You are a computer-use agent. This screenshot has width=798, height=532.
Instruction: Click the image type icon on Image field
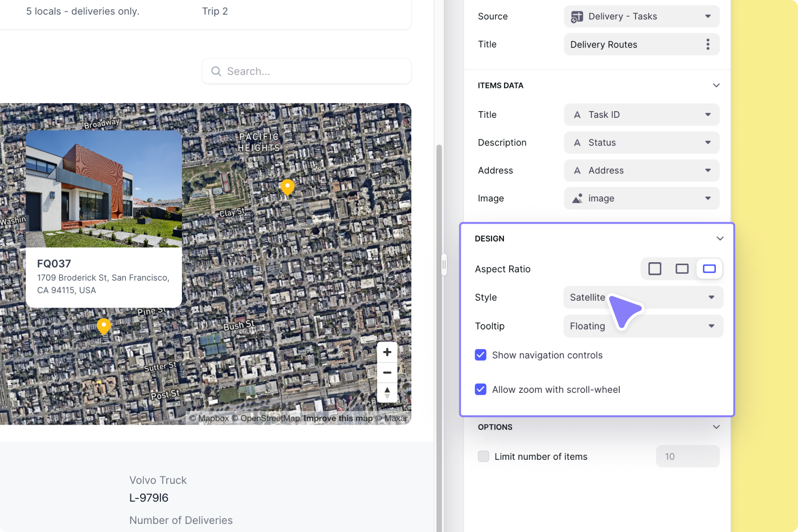pos(577,199)
